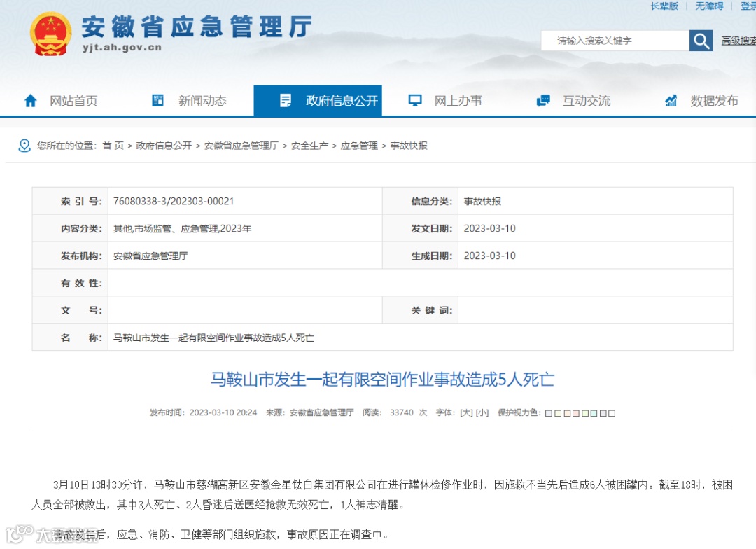Pick the light green eye-protection color

[584, 413]
